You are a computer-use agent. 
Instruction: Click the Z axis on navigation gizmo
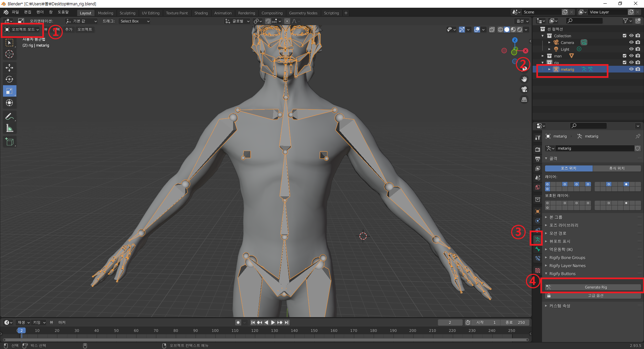click(x=515, y=40)
